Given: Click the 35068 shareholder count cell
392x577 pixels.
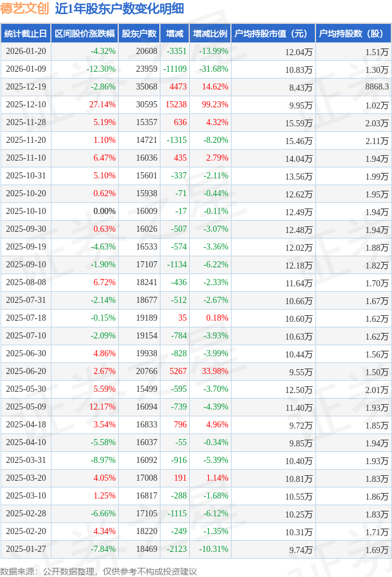Looking at the screenshot, I should pos(146,87).
